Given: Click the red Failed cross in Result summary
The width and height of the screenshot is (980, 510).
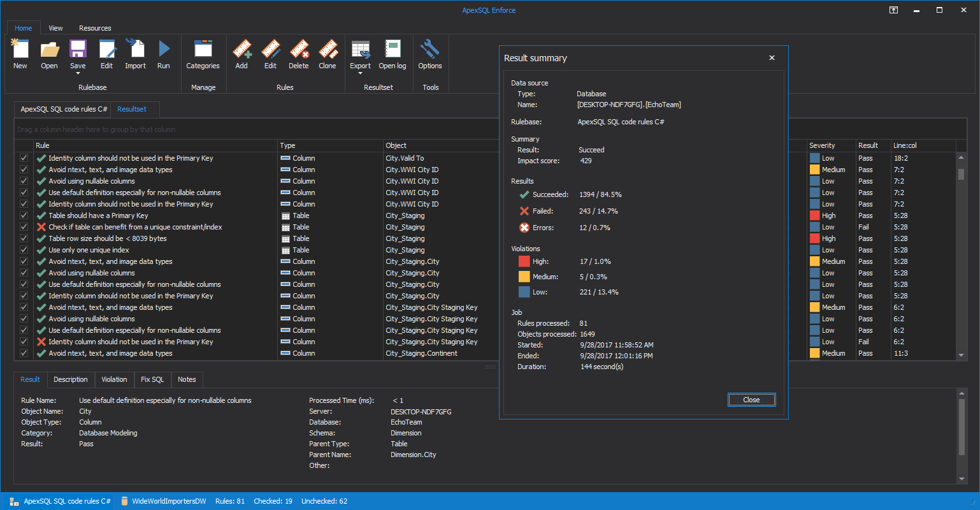Looking at the screenshot, I should coord(524,211).
